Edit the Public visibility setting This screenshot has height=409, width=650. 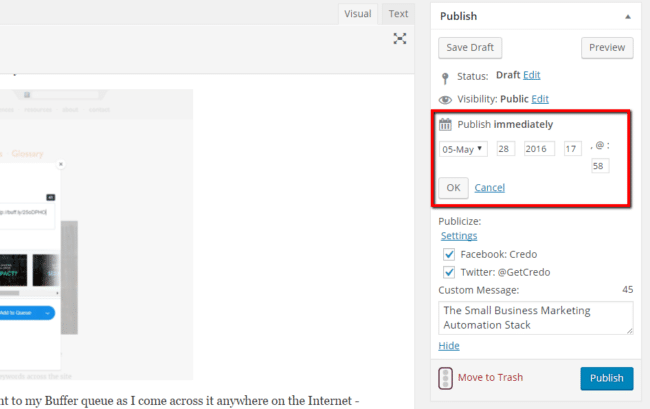coord(540,99)
